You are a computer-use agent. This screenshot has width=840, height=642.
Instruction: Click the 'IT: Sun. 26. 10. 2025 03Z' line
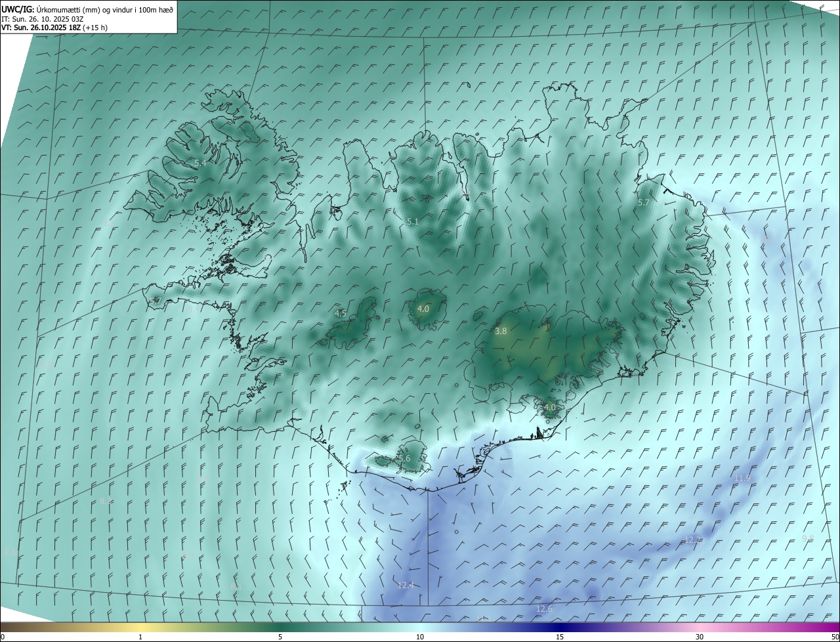click(43, 19)
